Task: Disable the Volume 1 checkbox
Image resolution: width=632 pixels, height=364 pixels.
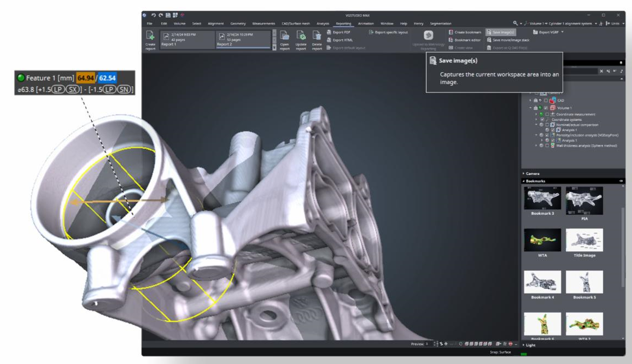Action: (546, 108)
